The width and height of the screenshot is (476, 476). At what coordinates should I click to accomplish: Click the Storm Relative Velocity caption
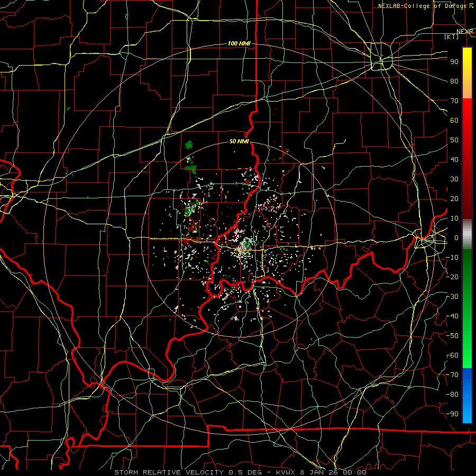[x=240, y=472]
